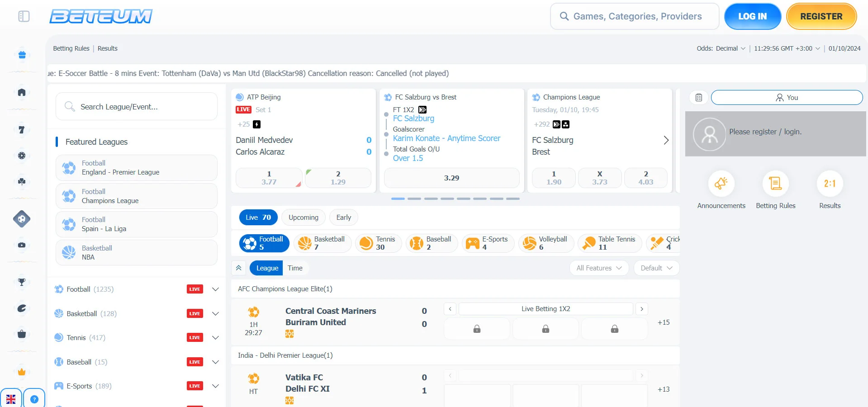Switch to Upcoming tab
The image size is (868, 407).
pos(303,217)
